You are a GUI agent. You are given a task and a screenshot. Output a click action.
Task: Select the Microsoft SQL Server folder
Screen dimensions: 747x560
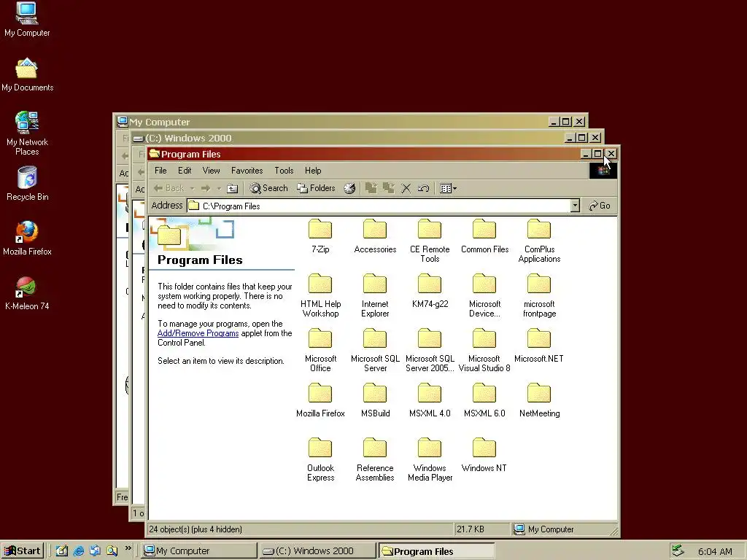click(x=375, y=350)
